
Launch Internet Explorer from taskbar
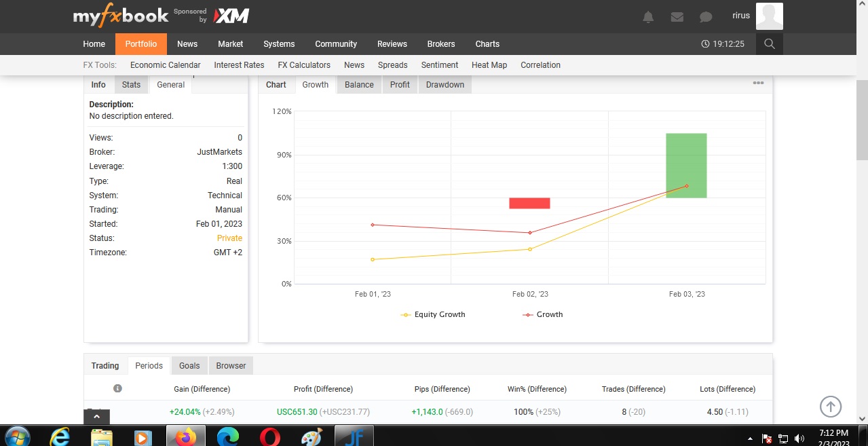pyautogui.click(x=60, y=436)
